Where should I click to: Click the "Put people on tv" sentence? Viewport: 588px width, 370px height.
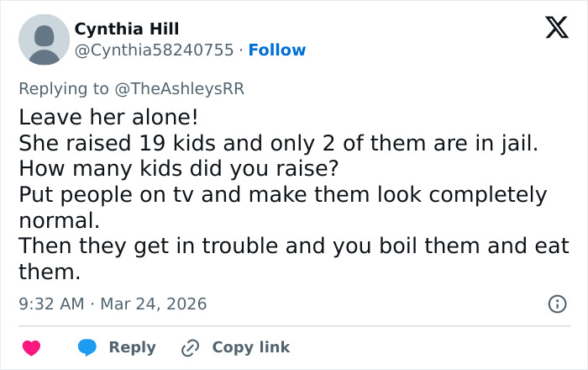click(282, 194)
